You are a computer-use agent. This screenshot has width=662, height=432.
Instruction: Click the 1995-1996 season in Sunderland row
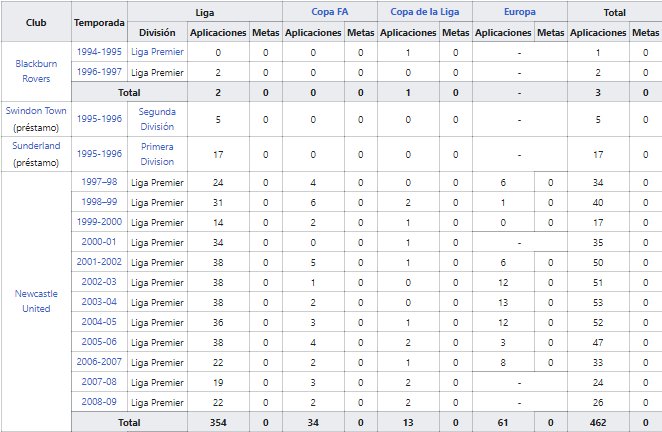point(99,154)
